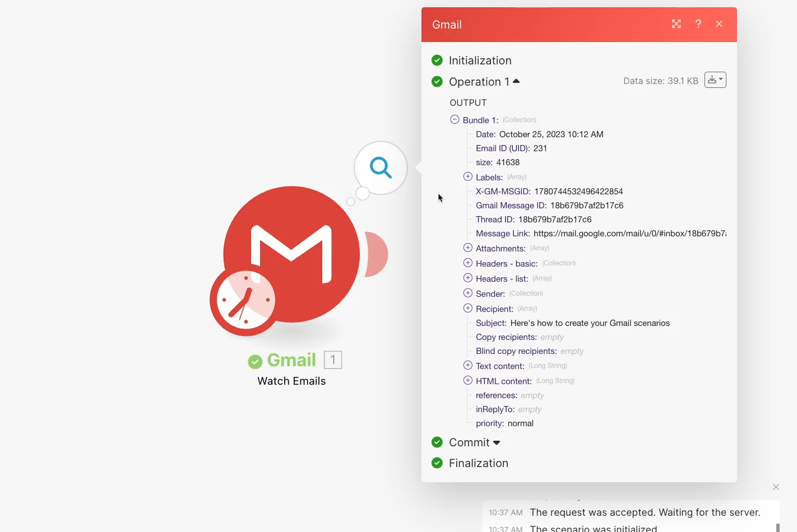797x532 pixels.
Task: Click the operation count badge showing 1
Action: [333, 360]
